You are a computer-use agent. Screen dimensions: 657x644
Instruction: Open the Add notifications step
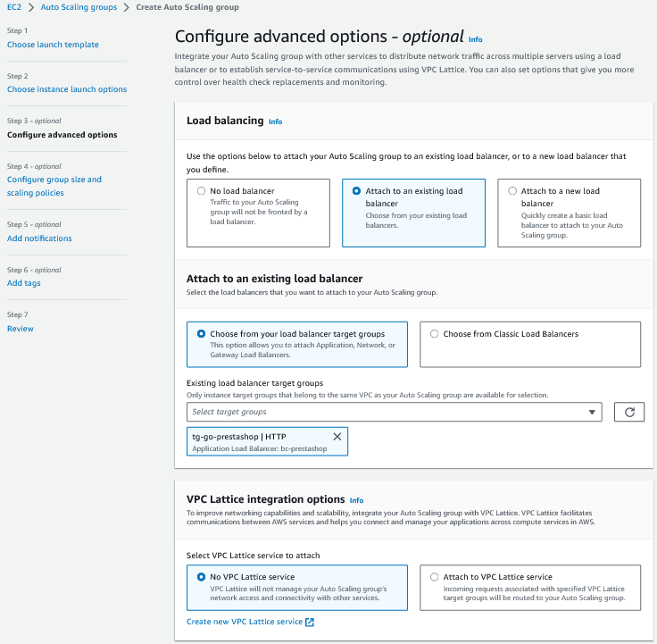(x=39, y=238)
